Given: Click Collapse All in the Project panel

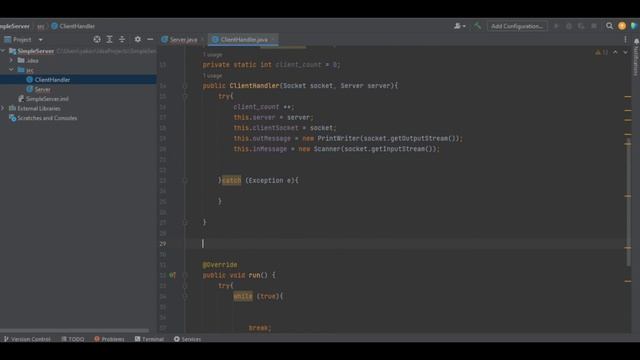Looking at the screenshot, I should click(122, 39).
